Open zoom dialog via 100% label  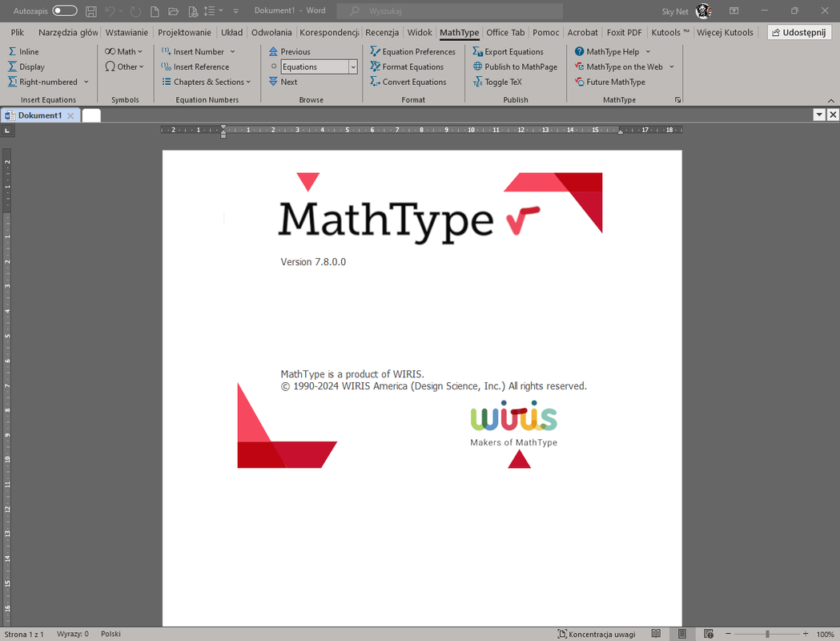click(x=825, y=634)
